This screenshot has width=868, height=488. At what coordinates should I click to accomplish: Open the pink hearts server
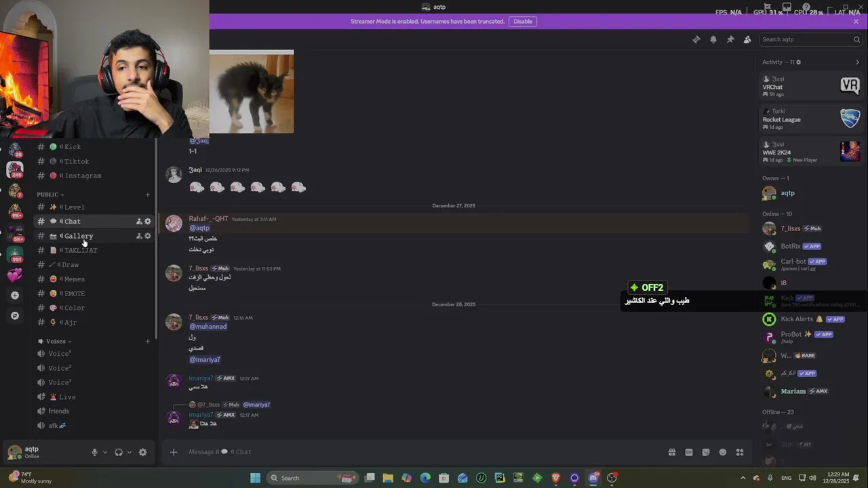15,275
